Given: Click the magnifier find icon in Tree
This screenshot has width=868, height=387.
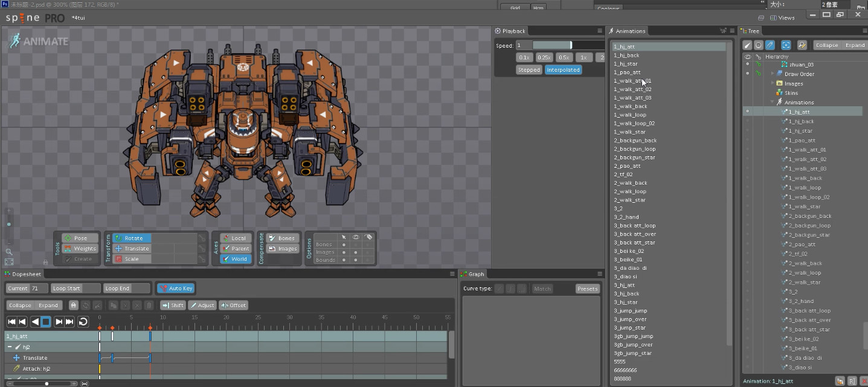Looking at the screenshot, I should click(x=802, y=45).
